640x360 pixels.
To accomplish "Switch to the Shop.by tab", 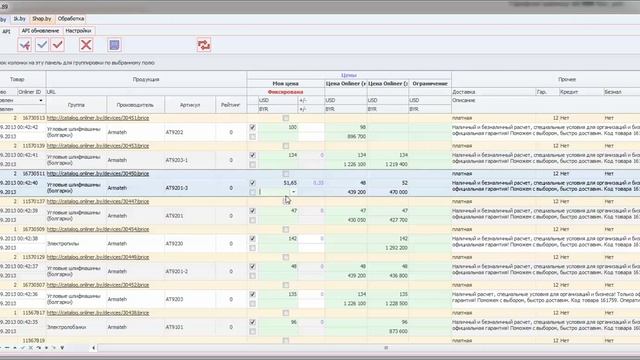I will pyautogui.click(x=42, y=19).
